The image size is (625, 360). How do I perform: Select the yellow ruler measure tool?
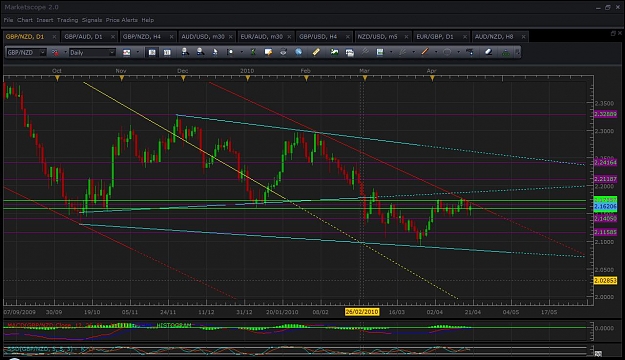pyautogui.click(x=316, y=52)
